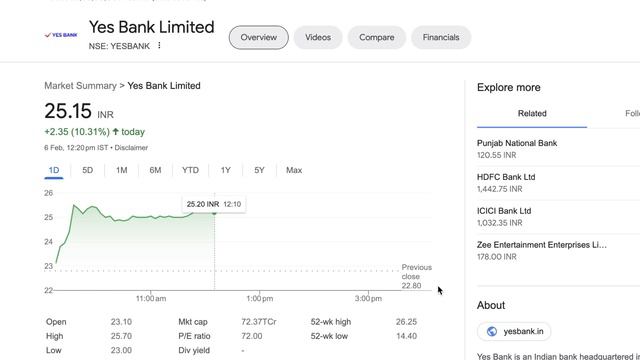Click the +2.35 (10.31%) today change
Screen dimensions: 640x360
tap(95, 132)
